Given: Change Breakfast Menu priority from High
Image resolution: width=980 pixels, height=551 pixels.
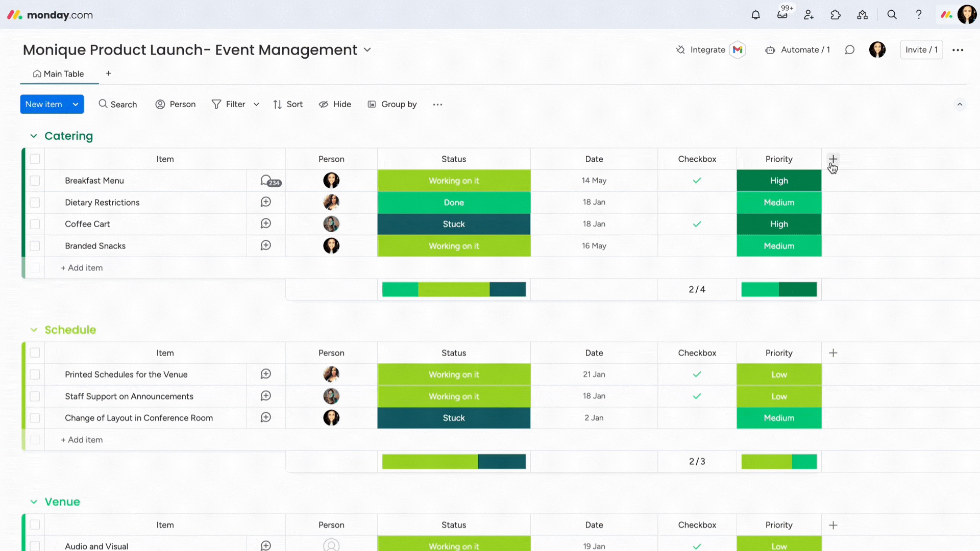Looking at the screenshot, I should click(779, 181).
